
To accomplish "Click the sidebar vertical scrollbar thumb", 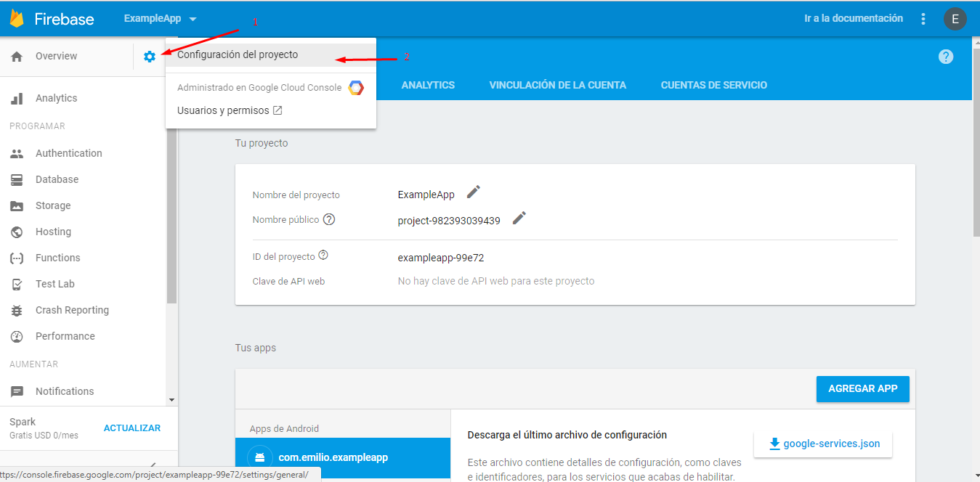I will pyautogui.click(x=172, y=216).
